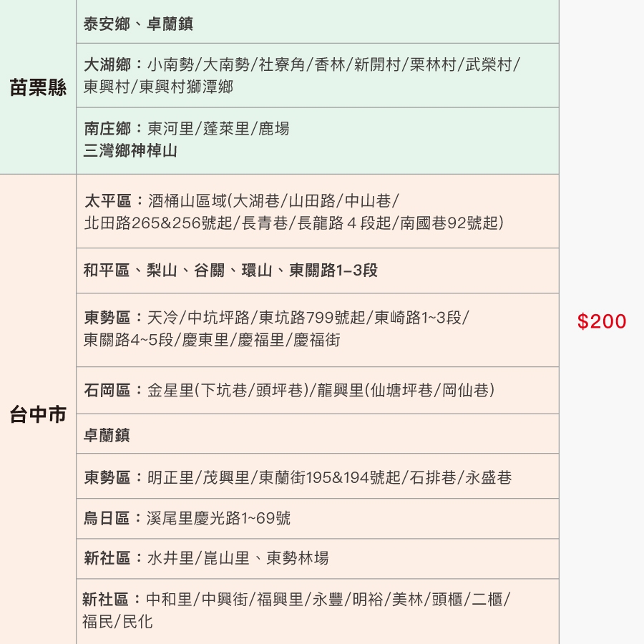The image size is (644, 644).
Task: Select the bold 太平區 district label
Action: (x=107, y=200)
